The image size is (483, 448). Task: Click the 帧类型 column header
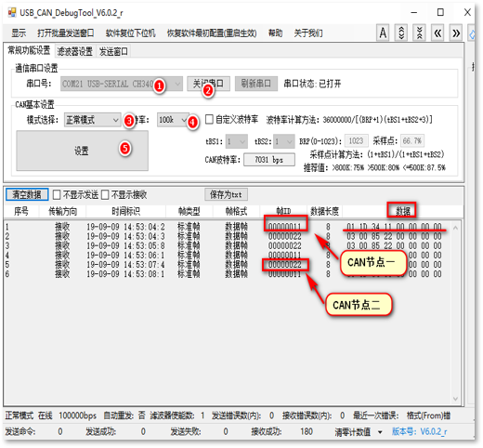[189, 211]
